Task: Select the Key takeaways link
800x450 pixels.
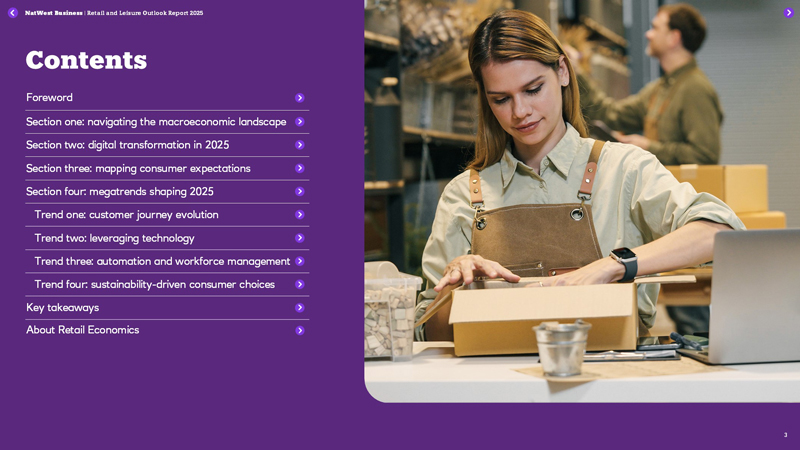Action: click(62, 308)
